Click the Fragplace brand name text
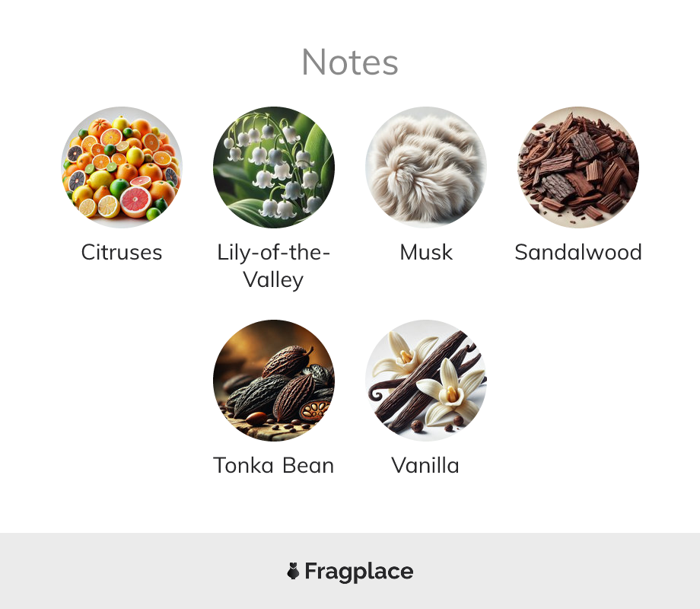Screen dimensions: 700x609 pos(359,572)
